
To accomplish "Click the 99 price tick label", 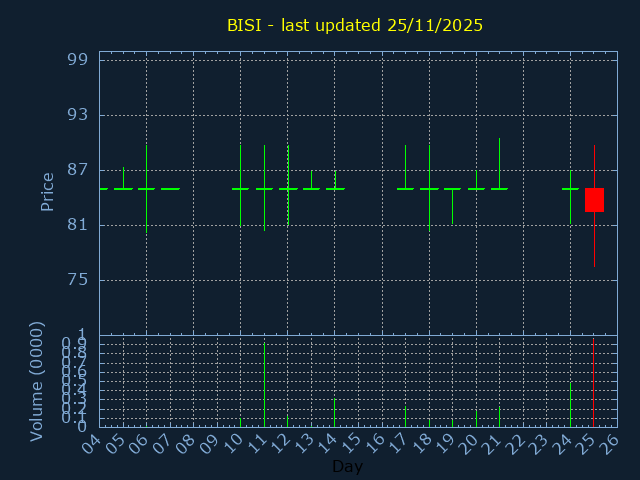I will [78, 60].
